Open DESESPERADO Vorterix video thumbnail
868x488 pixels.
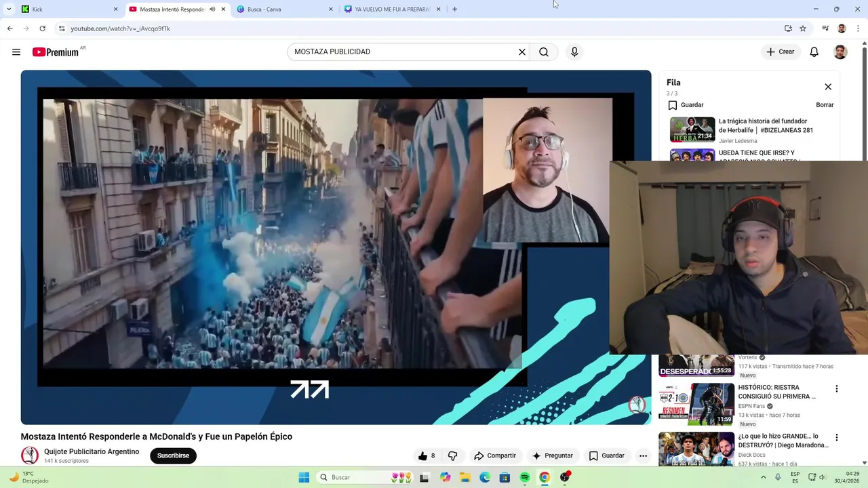(696, 365)
